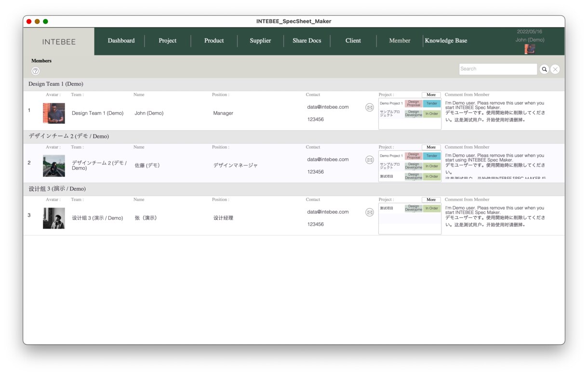Click デザインマネージャ position text

236,166
